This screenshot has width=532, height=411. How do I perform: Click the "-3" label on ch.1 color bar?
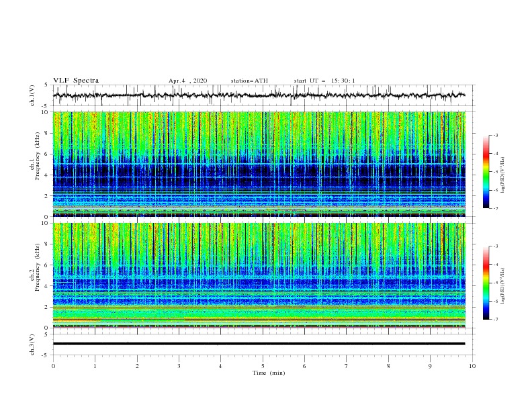coord(496,135)
